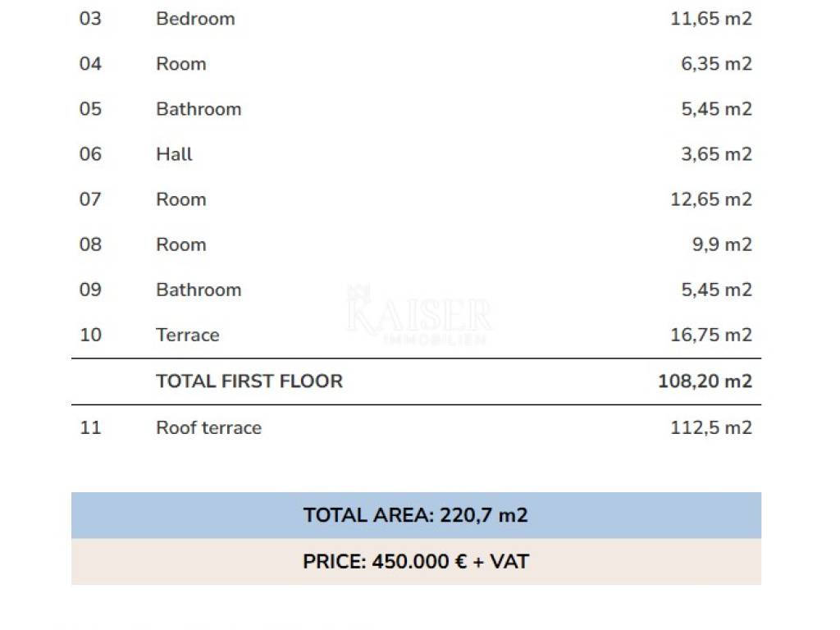Select the Room label in row 04
The width and height of the screenshot is (840, 630).
[181, 64]
